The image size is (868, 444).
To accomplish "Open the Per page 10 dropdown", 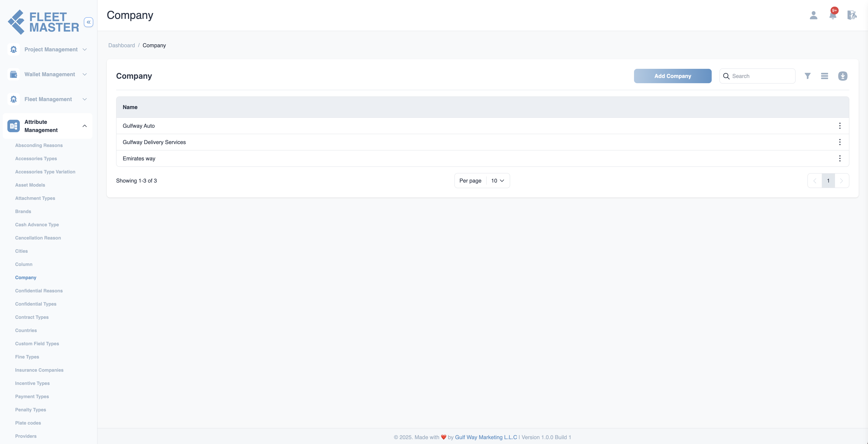I will click(498, 181).
